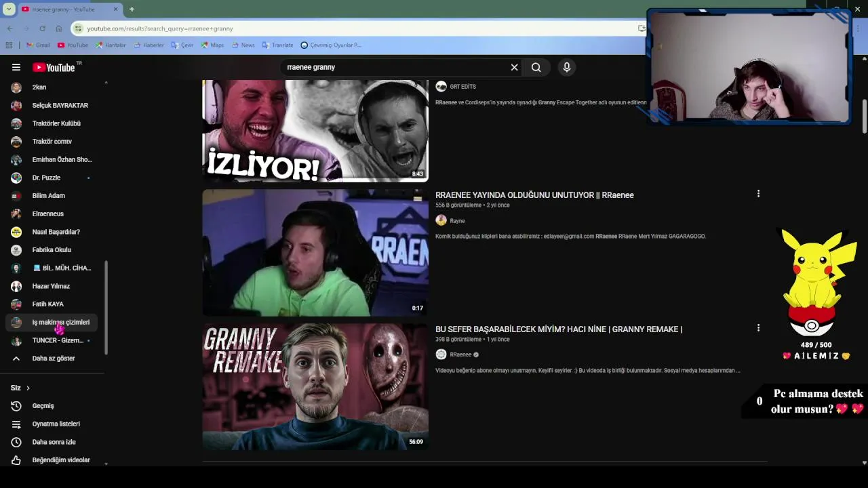Clear the search box with X
The width and height of the screenshot is (868, 488).
[x=514, y=67]
